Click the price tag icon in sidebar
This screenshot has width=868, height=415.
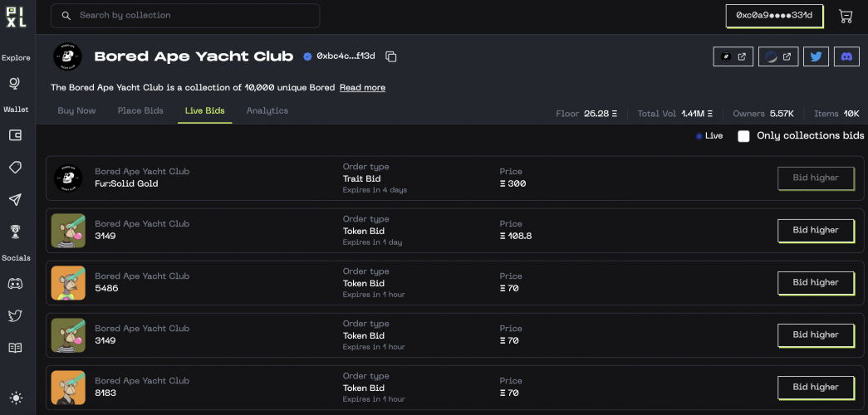pyautogui.click(x=15, y=167)
